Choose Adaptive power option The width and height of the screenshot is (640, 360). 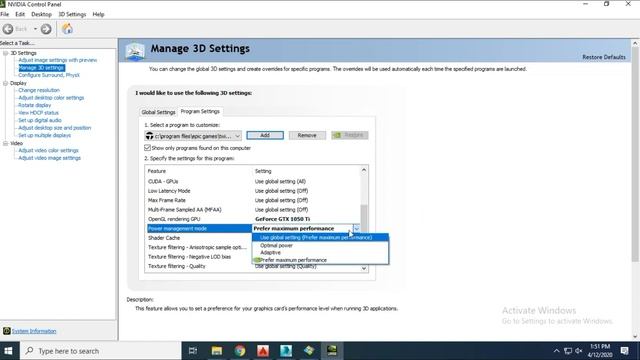(320, 253)
